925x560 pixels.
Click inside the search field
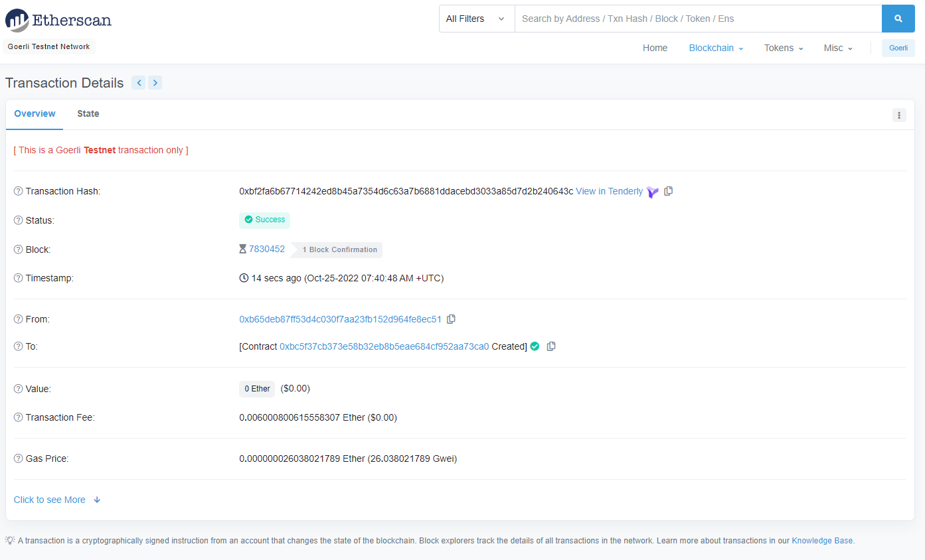pyautogui.click(x=697, y=19)
